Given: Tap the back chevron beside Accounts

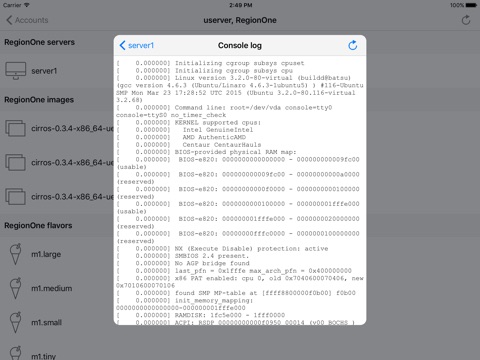Looking at the screenshot, I should point(9,20).
